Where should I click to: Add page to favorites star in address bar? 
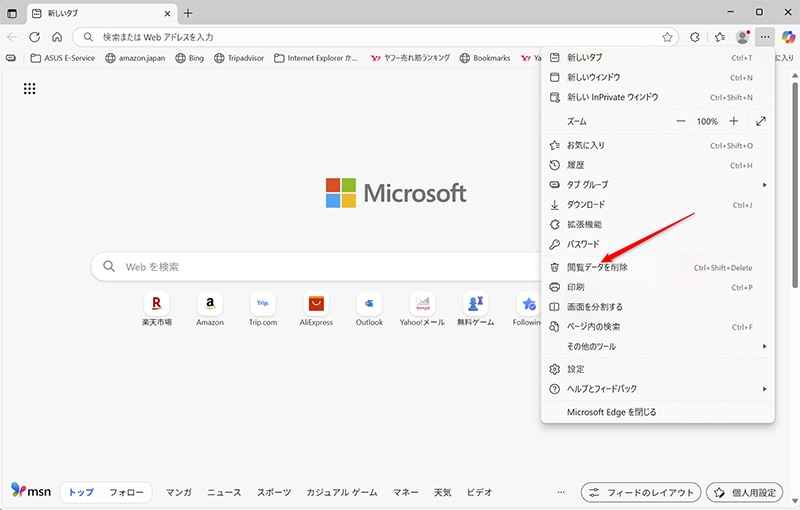[x=667, y=37]
